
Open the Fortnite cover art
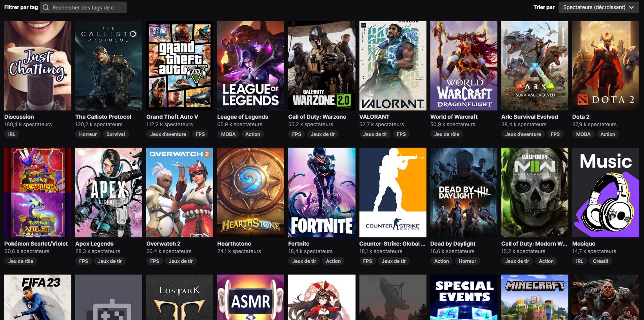pos(322,192)
